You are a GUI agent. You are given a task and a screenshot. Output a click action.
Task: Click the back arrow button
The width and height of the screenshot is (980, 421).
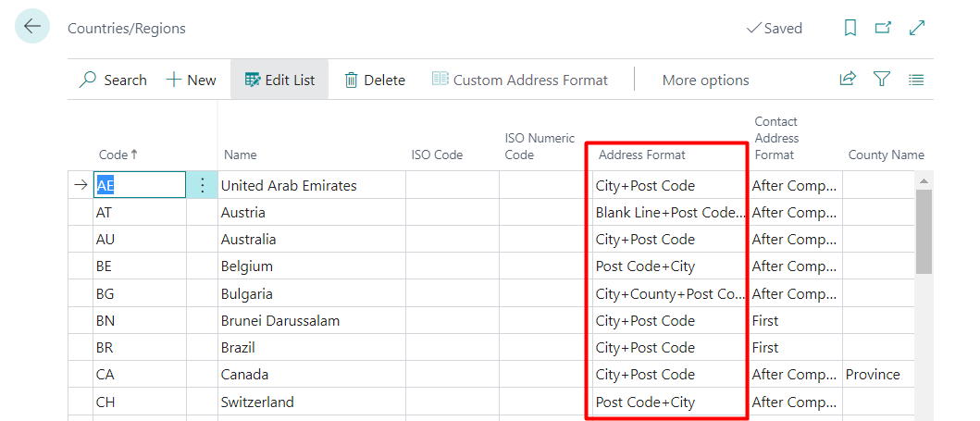pos(32,27)
